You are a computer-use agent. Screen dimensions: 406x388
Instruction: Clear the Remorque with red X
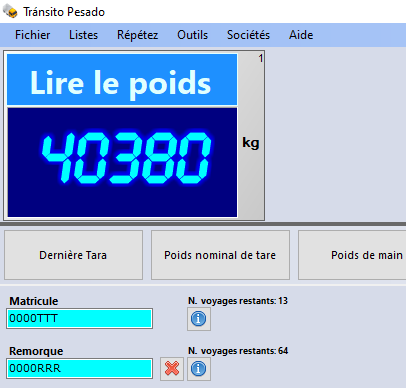tap(172, 369)
